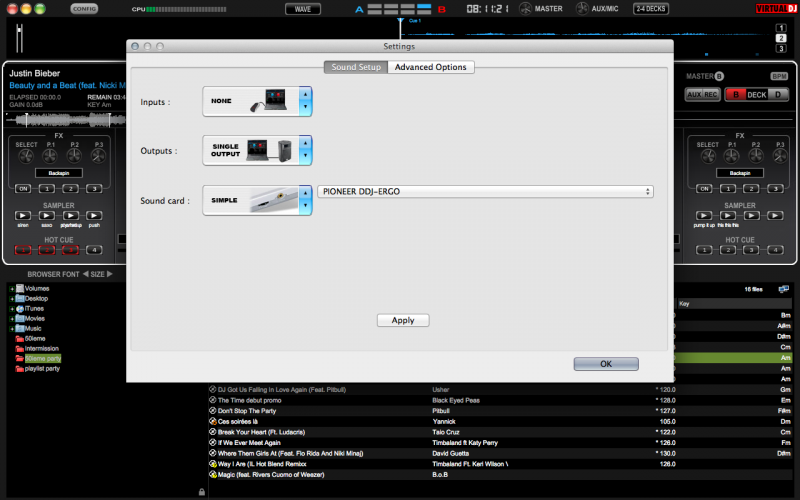Open the Inputs selector dropdown
The image size is (800, 500).
[x=306, y=102]
